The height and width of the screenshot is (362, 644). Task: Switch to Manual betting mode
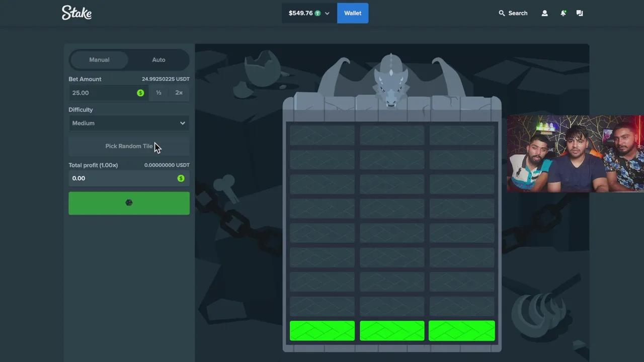[99, 60]
